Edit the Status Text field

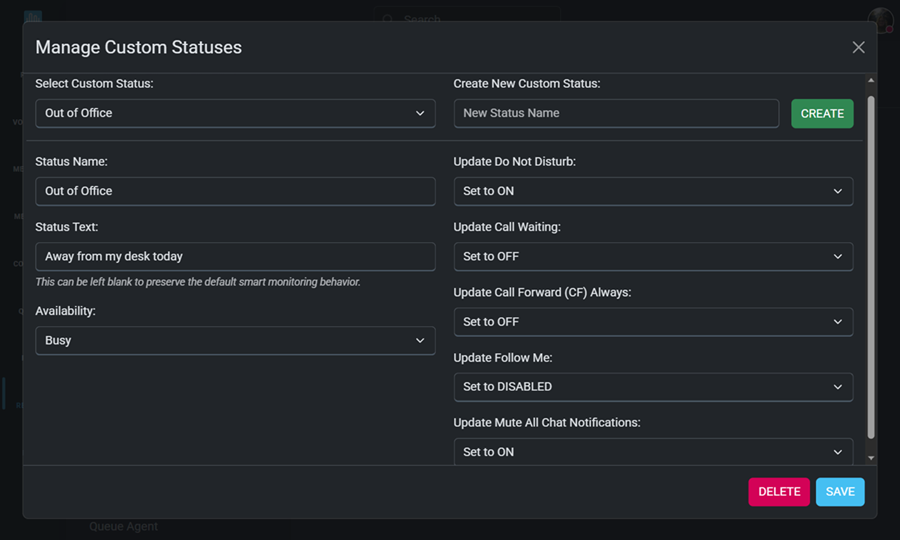(x=235, y=257)
